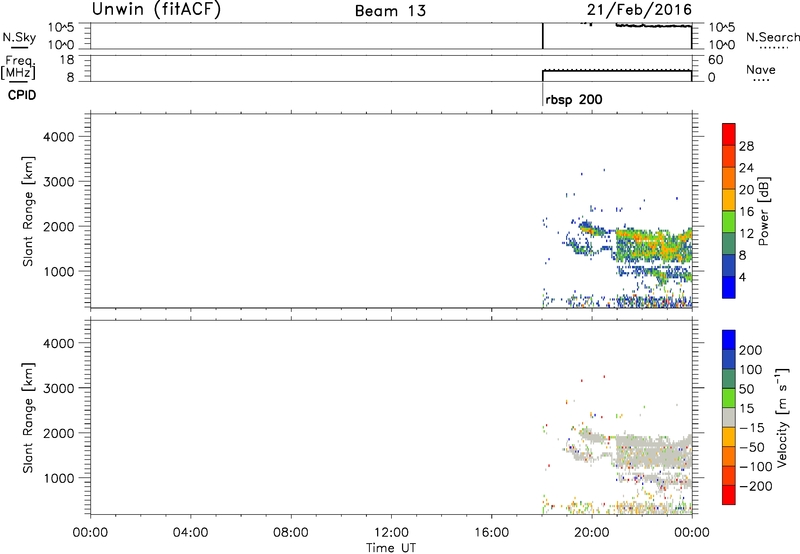This screenshot has height=554, width=800.
Task: Click the '28' Power colorbar tick
Action: coord(746,146)
